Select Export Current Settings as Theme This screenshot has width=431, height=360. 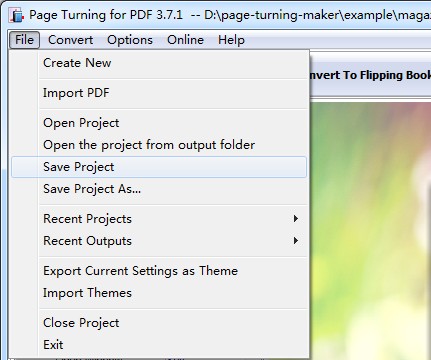click(159, 271)
